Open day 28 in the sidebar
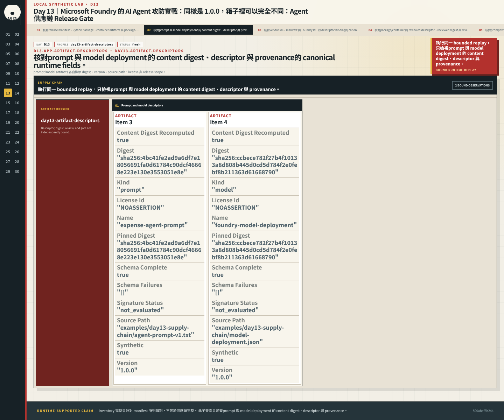Screen dimensions: 504x420 17,162
